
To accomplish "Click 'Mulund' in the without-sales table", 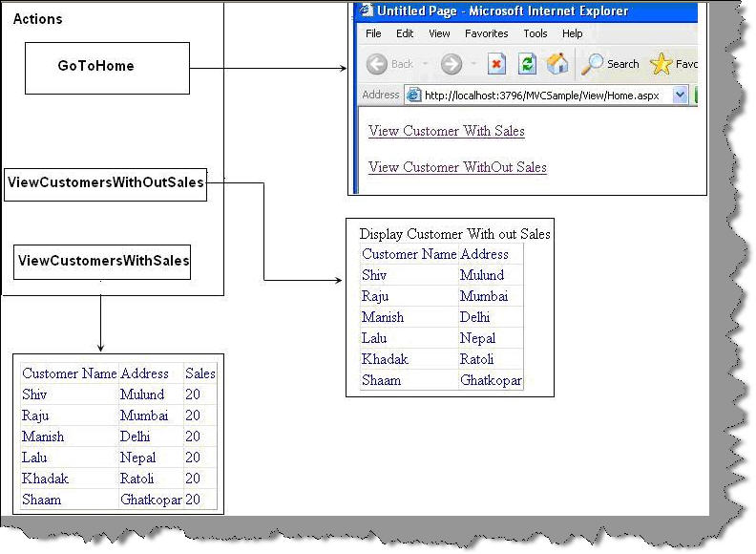I will coord(482,275).
